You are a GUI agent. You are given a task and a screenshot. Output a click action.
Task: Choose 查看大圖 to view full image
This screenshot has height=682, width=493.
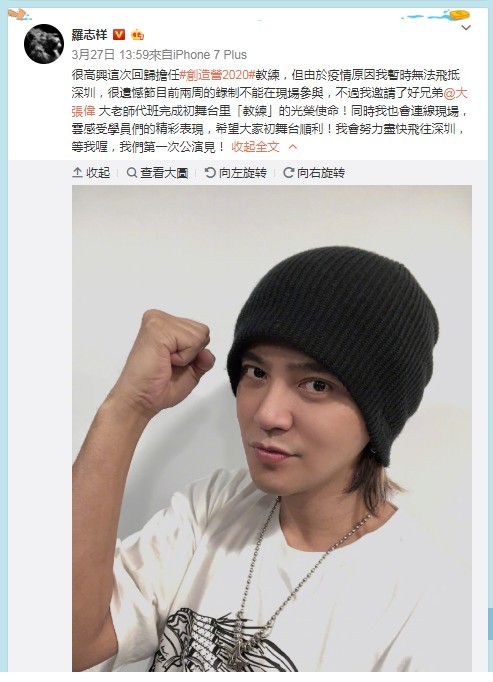click(x=164, y=173)
